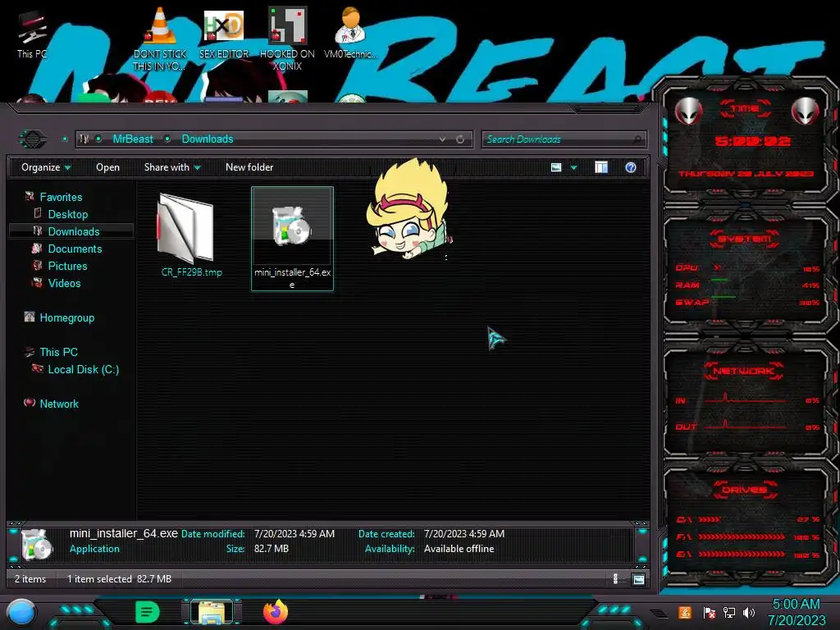The image size is (840, 630).
Task: Select Videos in navigation pane
Action: point(64,283)
